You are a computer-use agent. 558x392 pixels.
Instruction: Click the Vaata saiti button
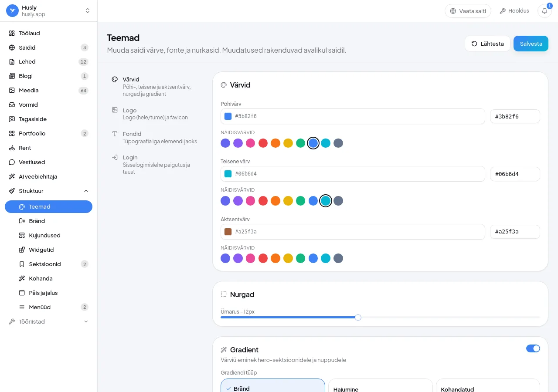[x=468, y=11]
